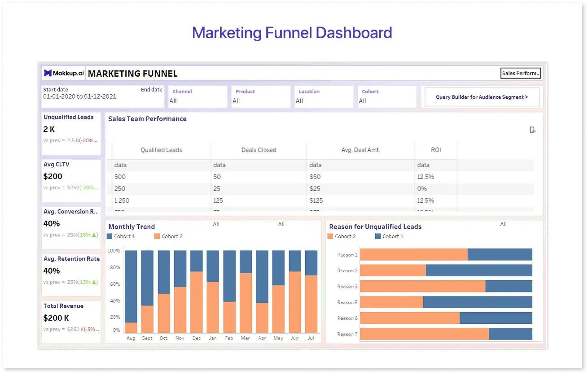Select the Avg. Retention Rate card title
The image size is (588, 374).
(x=71, y=259)
